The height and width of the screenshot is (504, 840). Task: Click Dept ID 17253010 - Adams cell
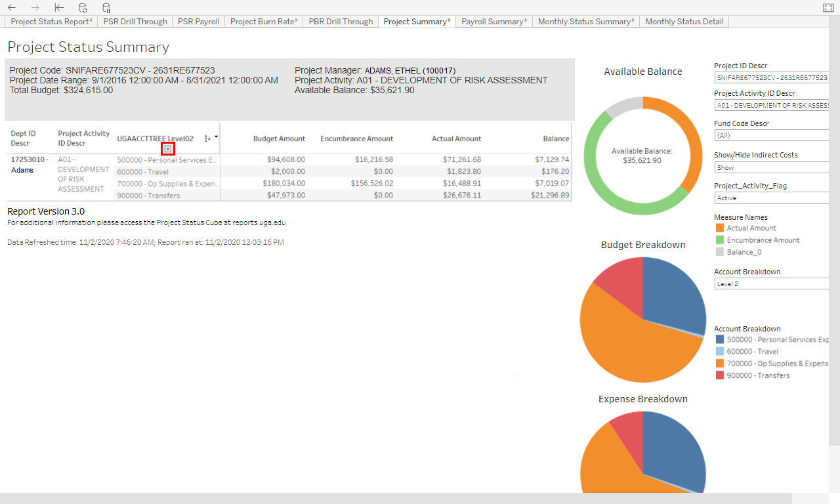30,165
